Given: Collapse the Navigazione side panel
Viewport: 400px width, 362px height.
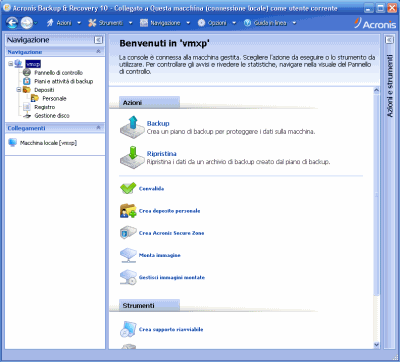Looking at the screenshot, I should (x=98, y=40).
